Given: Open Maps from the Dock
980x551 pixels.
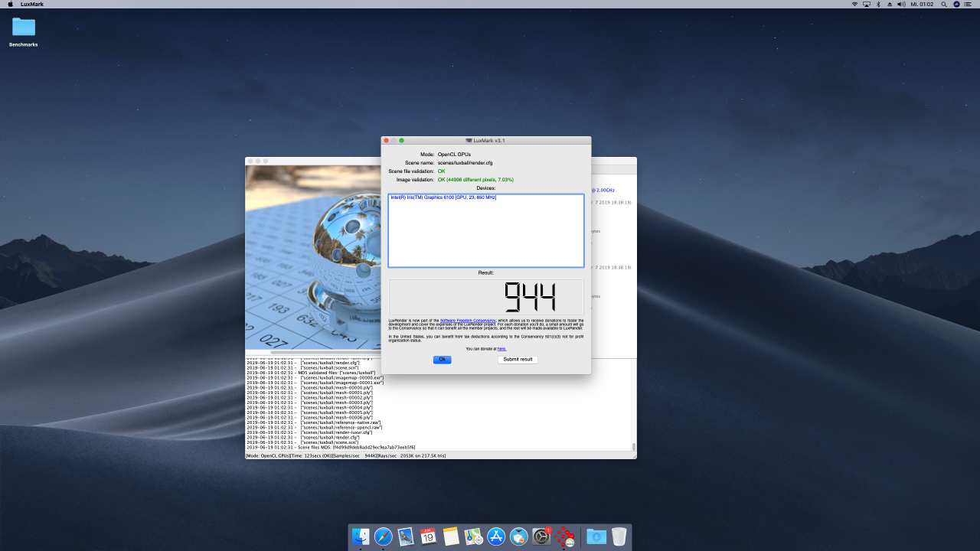Looking at the screenshot, I should click(x=474, y=536).
